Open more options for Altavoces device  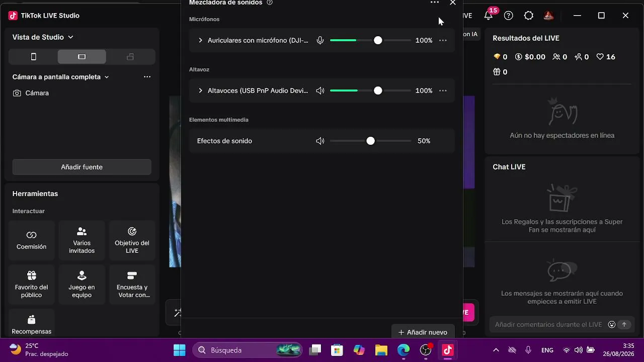pyautogui.click(x=443, y=90)
